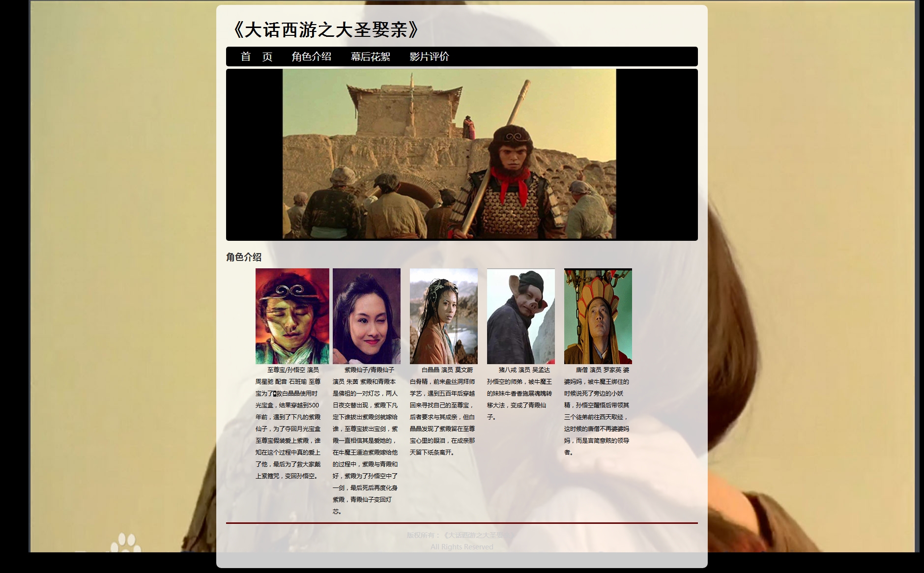The height and width of the screenshot is (573, 924).
Task: Open the 影片评价 navigation link
Action: tap(429, 57)
